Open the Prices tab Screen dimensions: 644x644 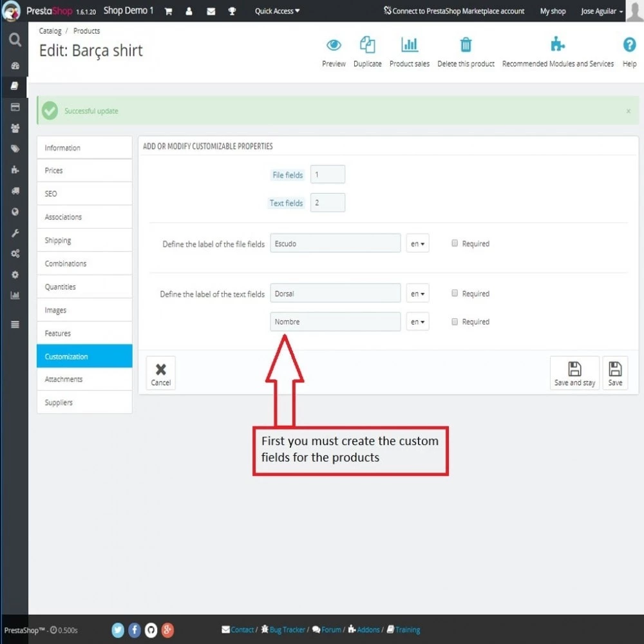(x=84, y=171)
